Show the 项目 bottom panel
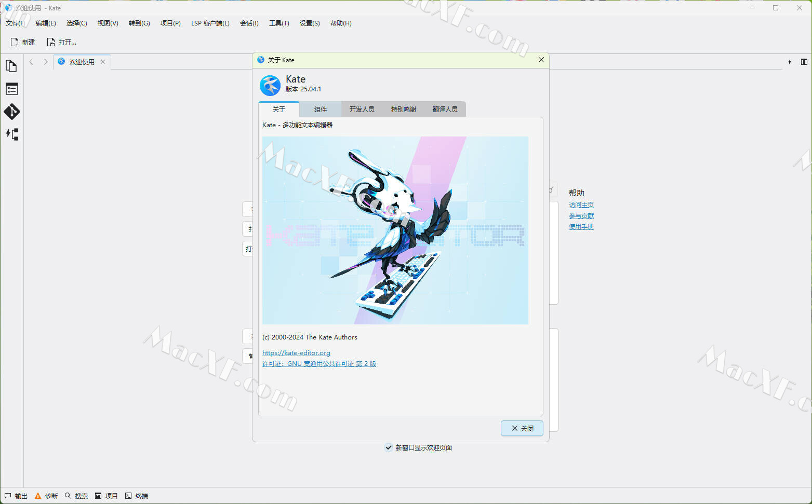The height and width of the screenshot is (504, 812). point(107,496)
